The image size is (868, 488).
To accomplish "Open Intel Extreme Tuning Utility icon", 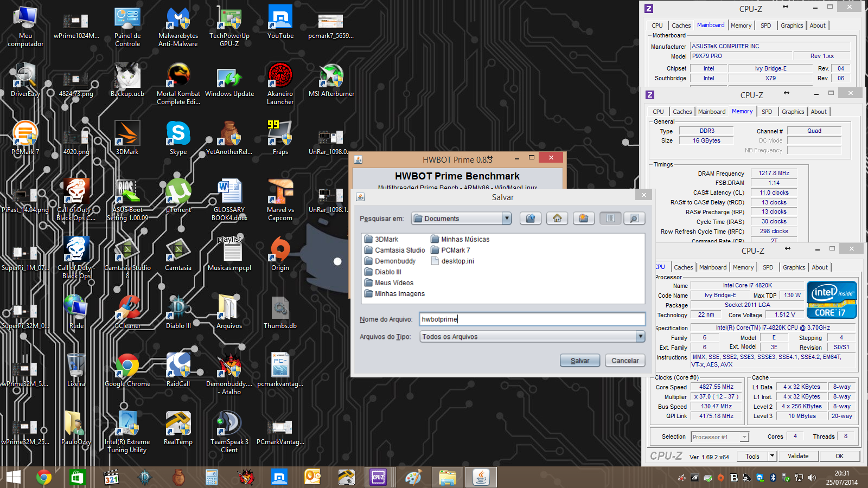I will tap(127, 432).
